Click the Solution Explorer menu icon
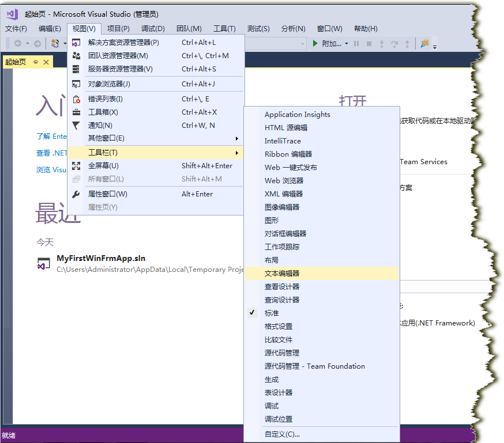 click(76, 43)
